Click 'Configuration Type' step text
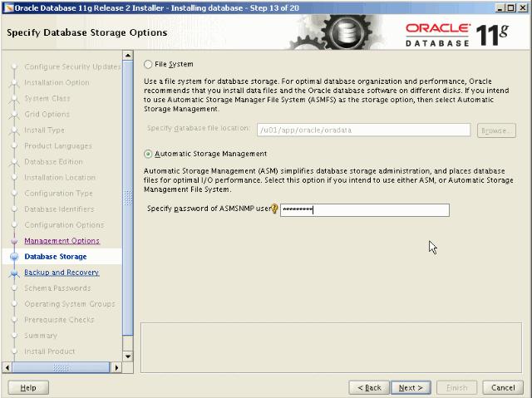The width and height of the screenshot is (532, 398). click(x=58, y=194)
